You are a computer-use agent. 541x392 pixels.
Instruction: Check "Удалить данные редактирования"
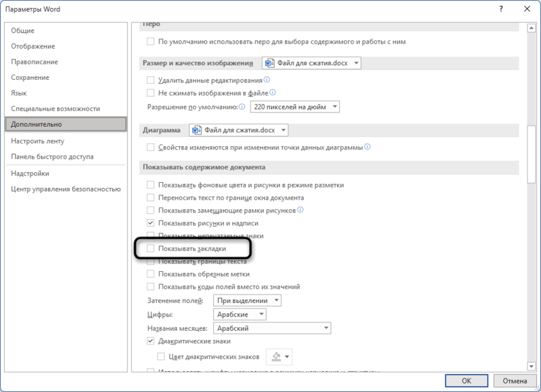[150, 80]
